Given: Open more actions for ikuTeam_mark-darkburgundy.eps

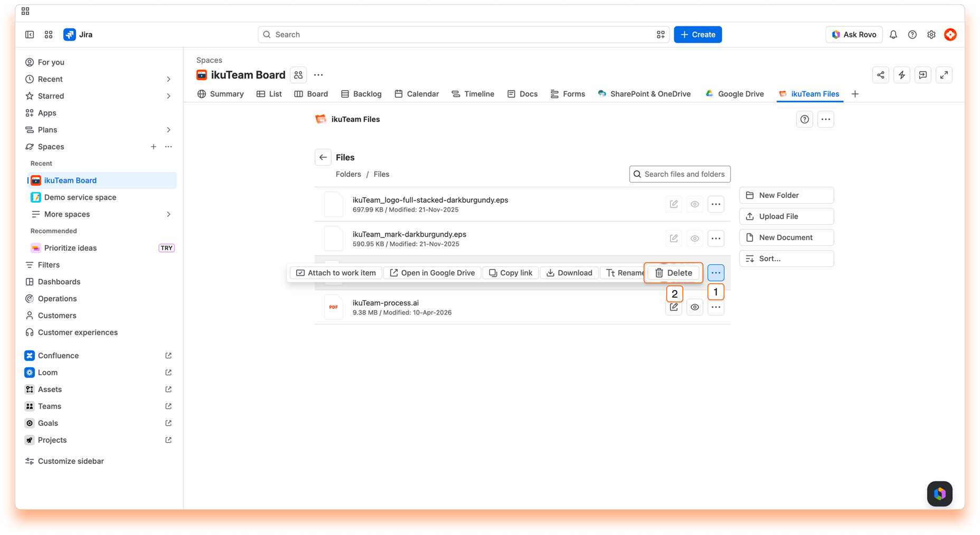Looking at the screenshot, I should coord(715,238).
